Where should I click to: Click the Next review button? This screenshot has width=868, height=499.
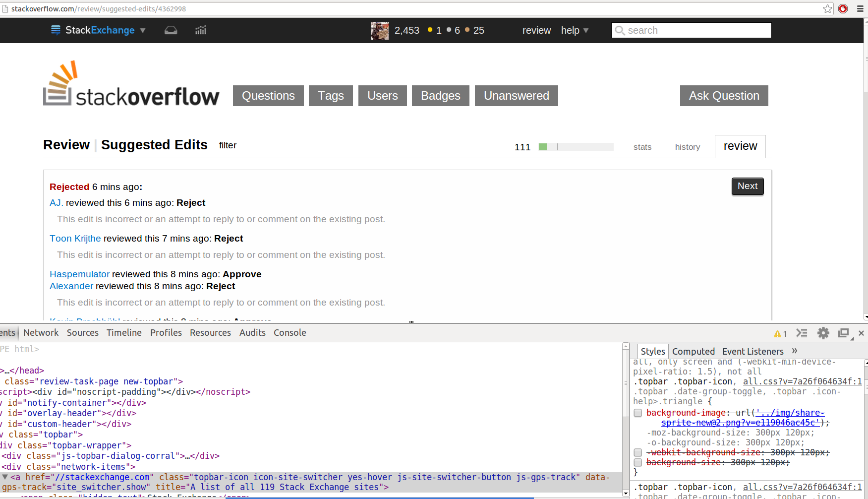point(748,186)
